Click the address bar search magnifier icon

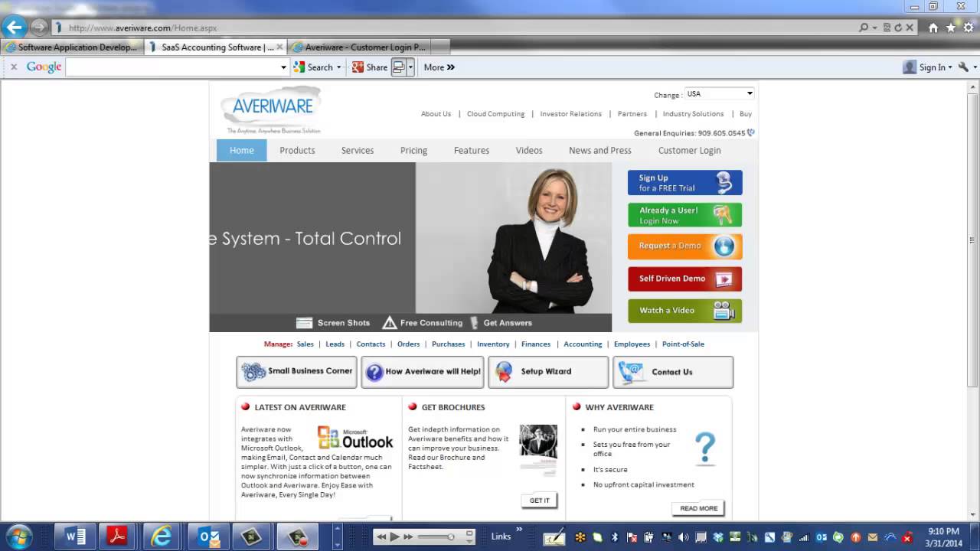click(864, 28)
